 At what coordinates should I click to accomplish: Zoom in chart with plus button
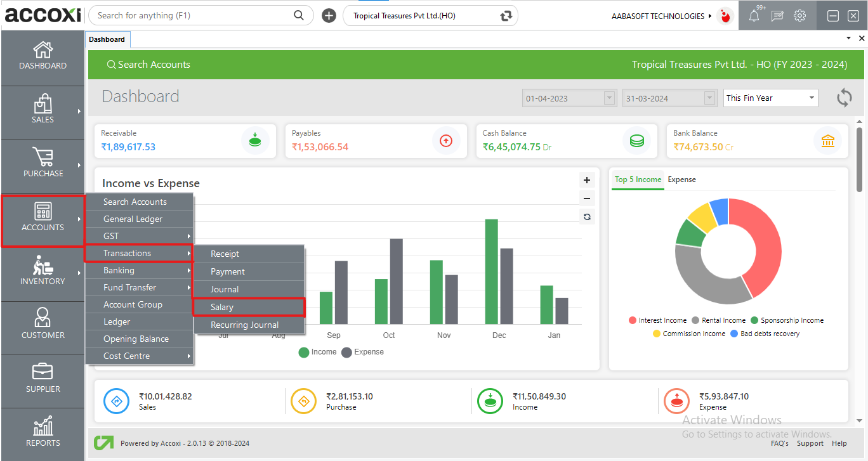(x=587, y=180)
